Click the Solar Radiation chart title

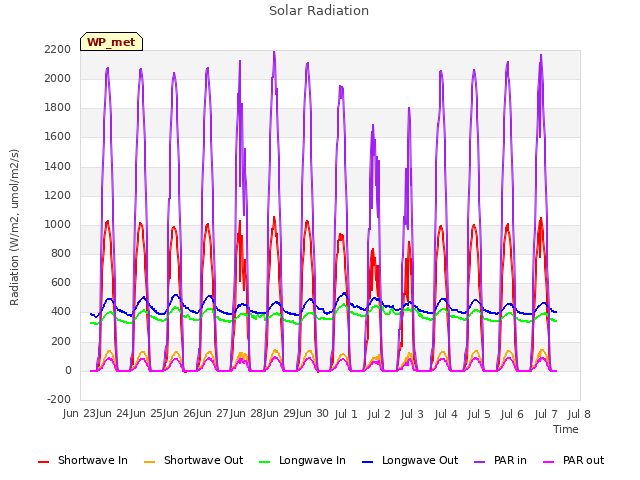click(x=319, y=11)
